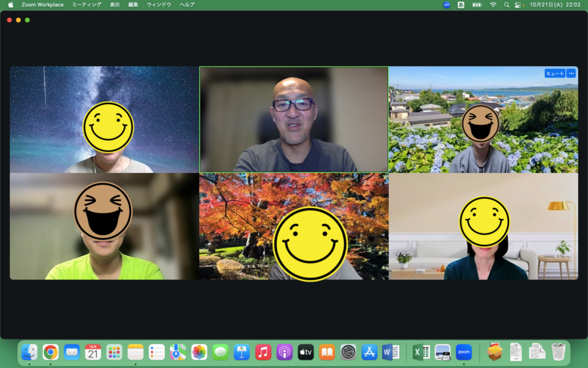Screen dimensions: 588x368
Task: Click the ヘルプ menu item
Action: point(187,5)
